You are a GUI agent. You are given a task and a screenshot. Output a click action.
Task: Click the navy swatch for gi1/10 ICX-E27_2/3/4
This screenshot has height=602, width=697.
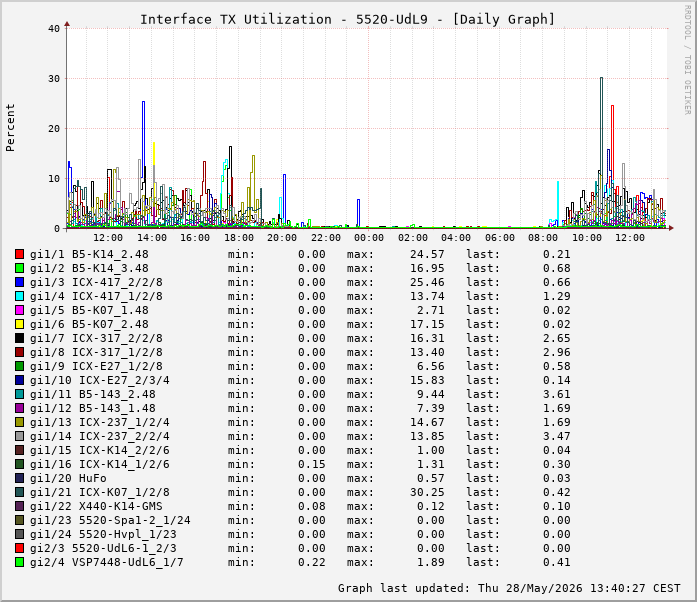coord(19,380)
